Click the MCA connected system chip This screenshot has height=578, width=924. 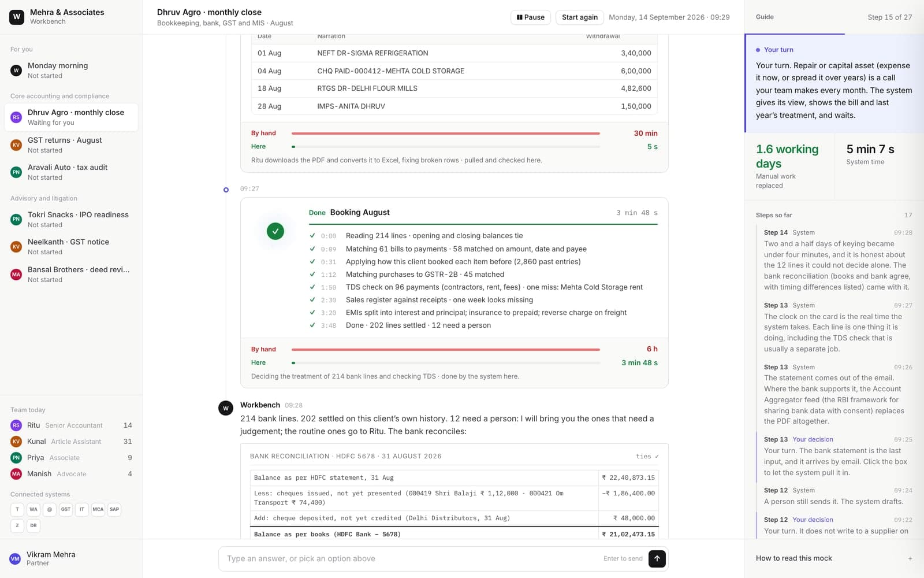[x=98, y=509]
